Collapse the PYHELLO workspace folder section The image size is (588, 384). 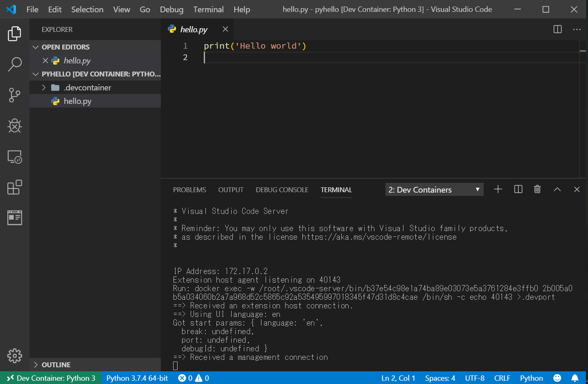coord(95,74)
